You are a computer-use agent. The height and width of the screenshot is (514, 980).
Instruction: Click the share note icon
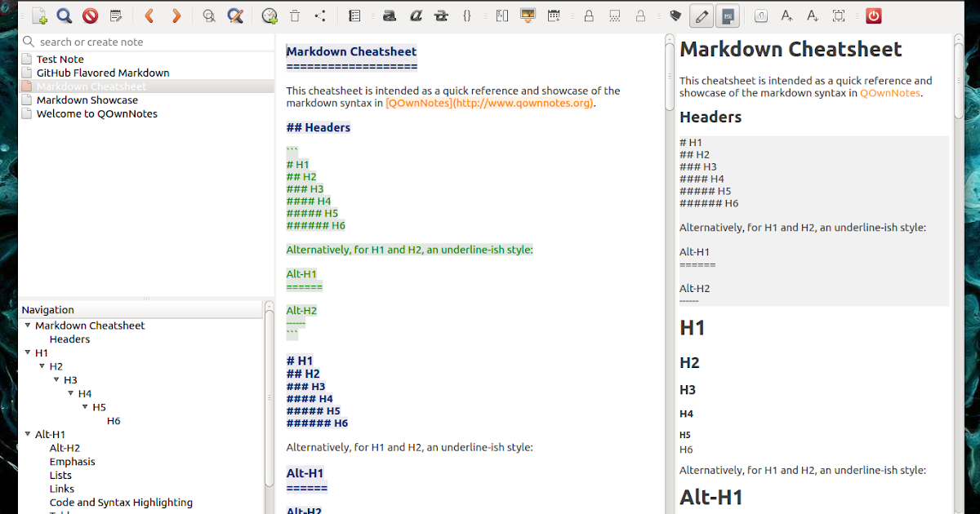(x=320, y=16)
